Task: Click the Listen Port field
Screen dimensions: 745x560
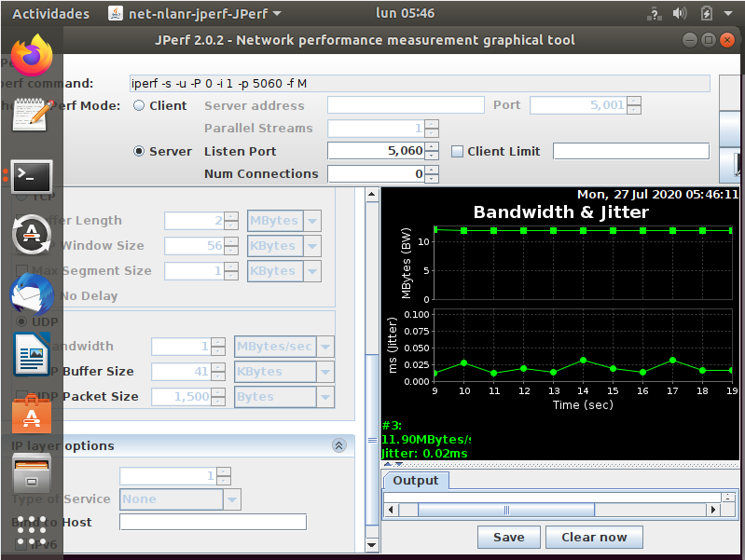Action: tap(376, 151)
